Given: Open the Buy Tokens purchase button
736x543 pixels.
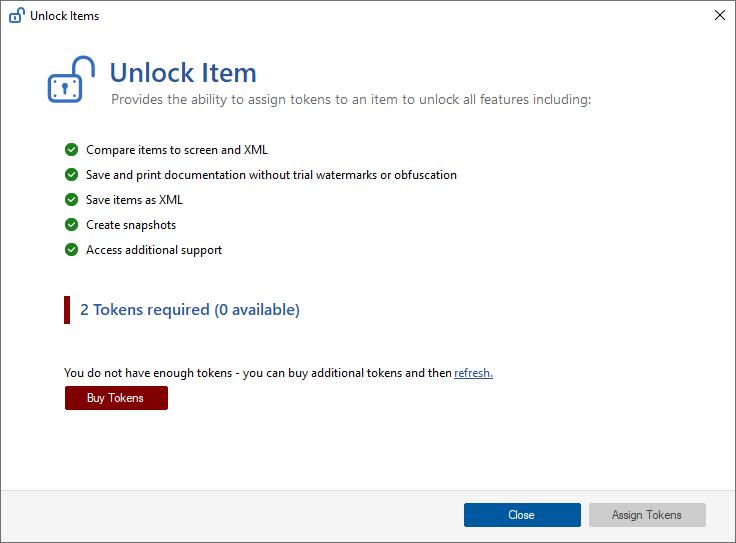Looking at the screenshot, I should click(x=116, y=398).
